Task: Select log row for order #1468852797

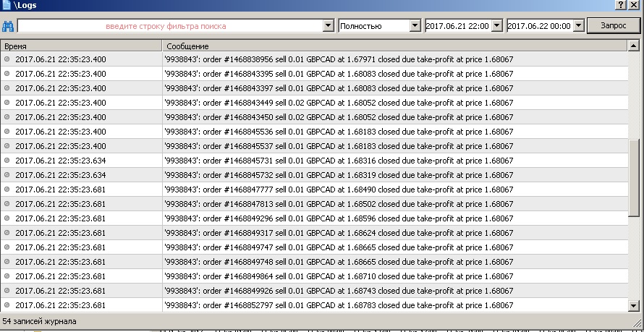Action: (314, 305)
